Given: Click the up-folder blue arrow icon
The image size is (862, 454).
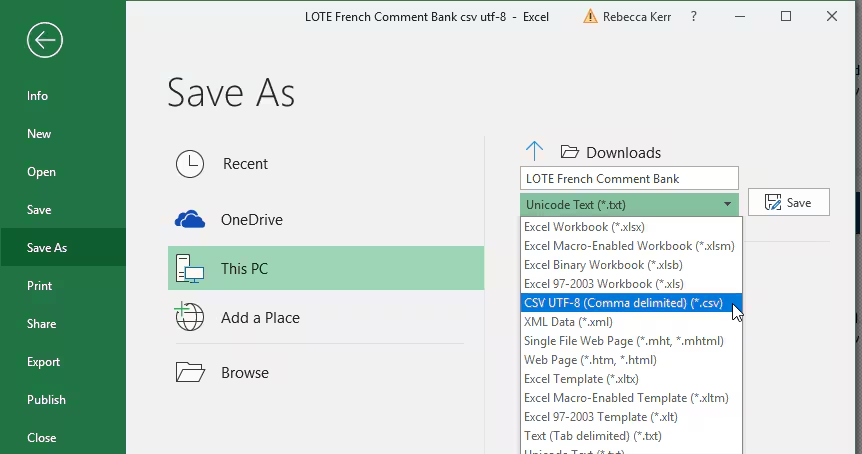Looking at the screenshot, I should pyautogui.click(x=534, y=151).
